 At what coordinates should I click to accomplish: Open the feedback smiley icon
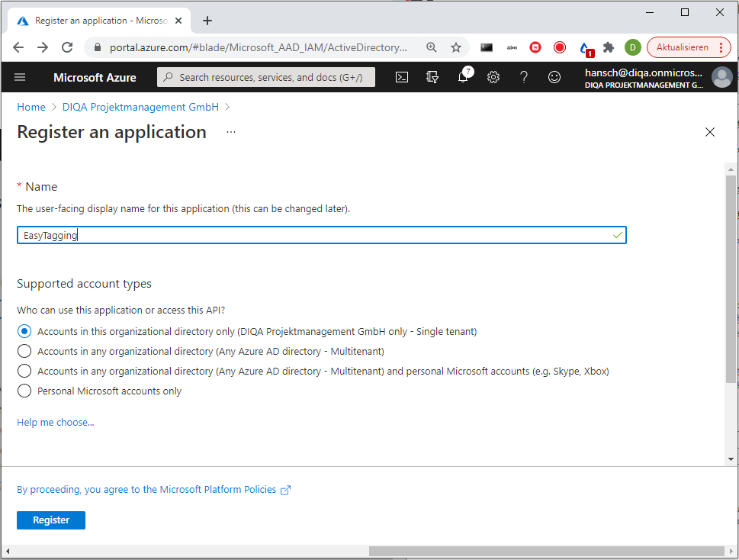pyautogui.click(x=554, y=77)
